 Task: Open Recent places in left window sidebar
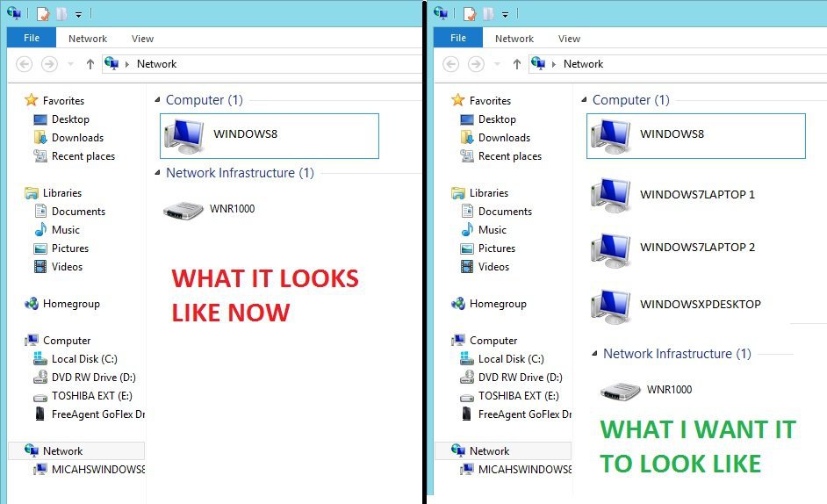tap(75, 156)
